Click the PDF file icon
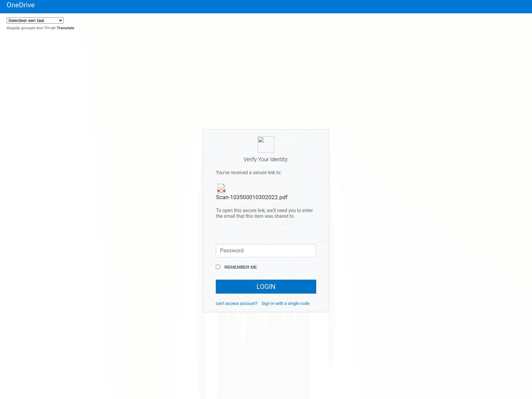Viewport: 532px width, 399px height. coord(221,189)
